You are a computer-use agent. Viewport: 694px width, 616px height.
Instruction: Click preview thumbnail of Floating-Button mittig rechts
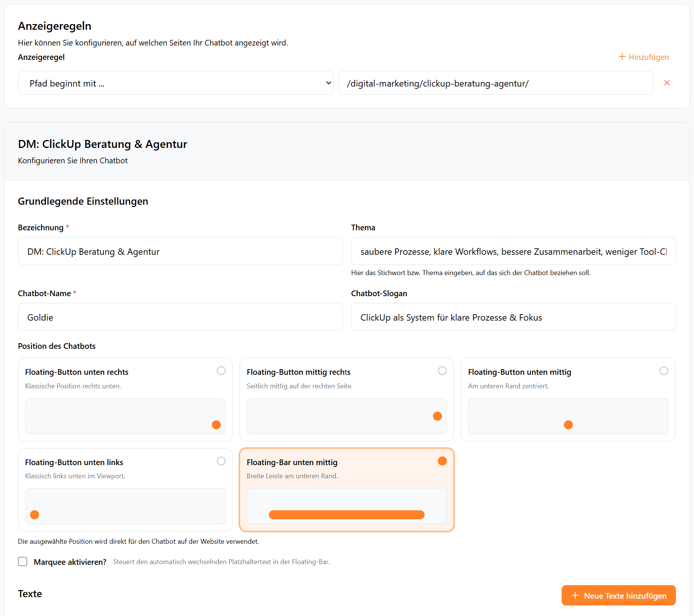pyautogui.click(x=346, y=416)
